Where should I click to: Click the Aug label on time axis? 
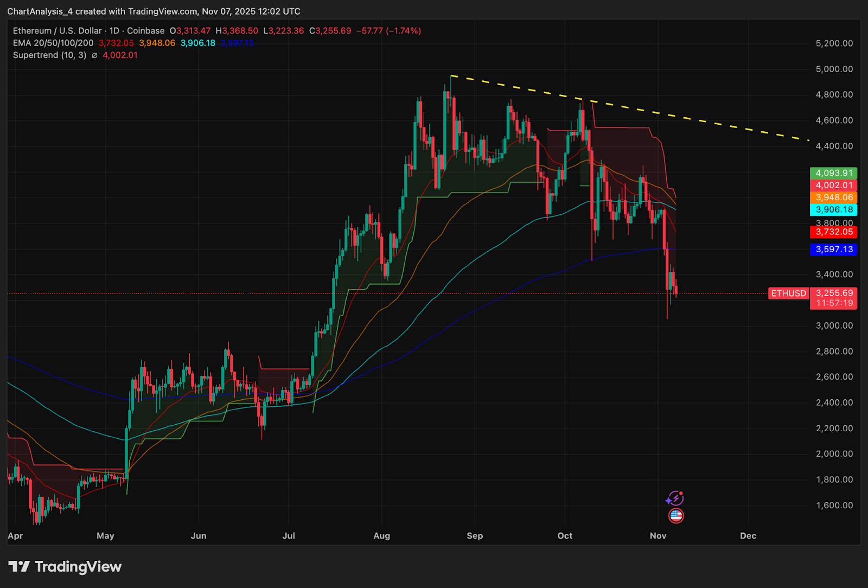tap(382, 536)
